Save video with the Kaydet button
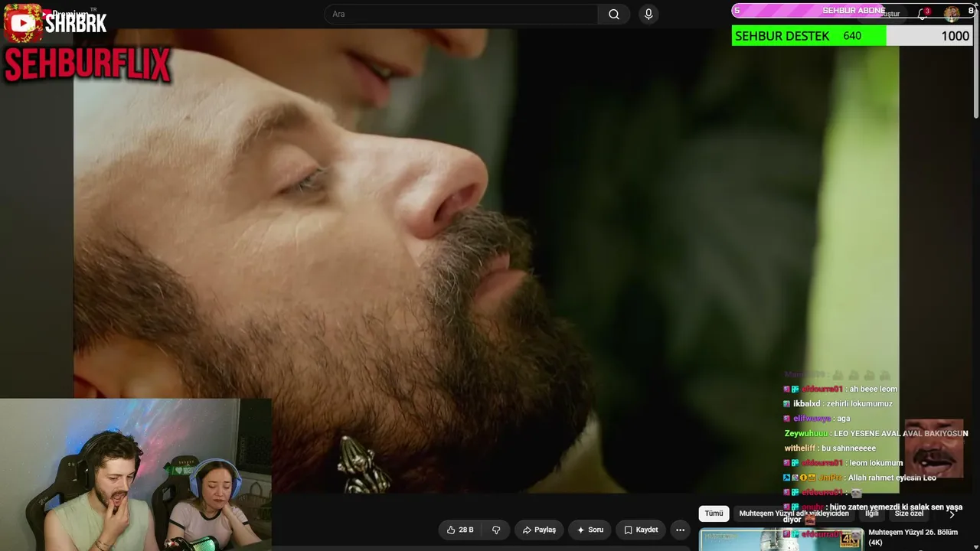 tap(641, 530)
